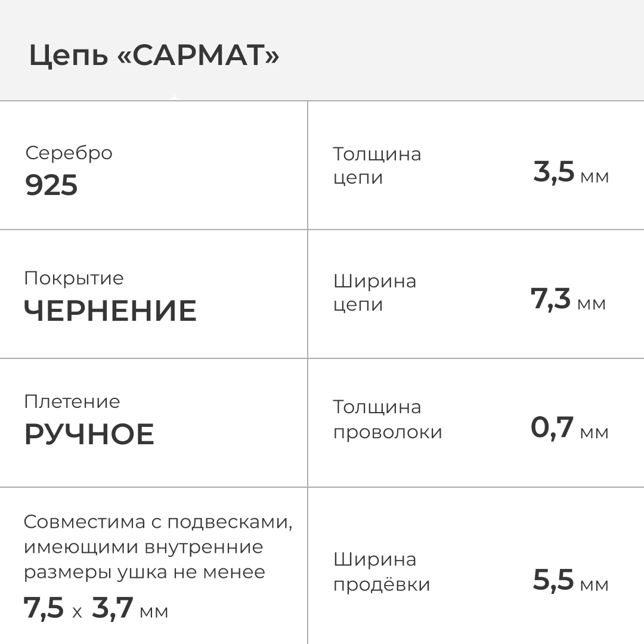644x644 pixels.
Task: Click the bold 7,5 bail dimension
Action: click(44, 609)
